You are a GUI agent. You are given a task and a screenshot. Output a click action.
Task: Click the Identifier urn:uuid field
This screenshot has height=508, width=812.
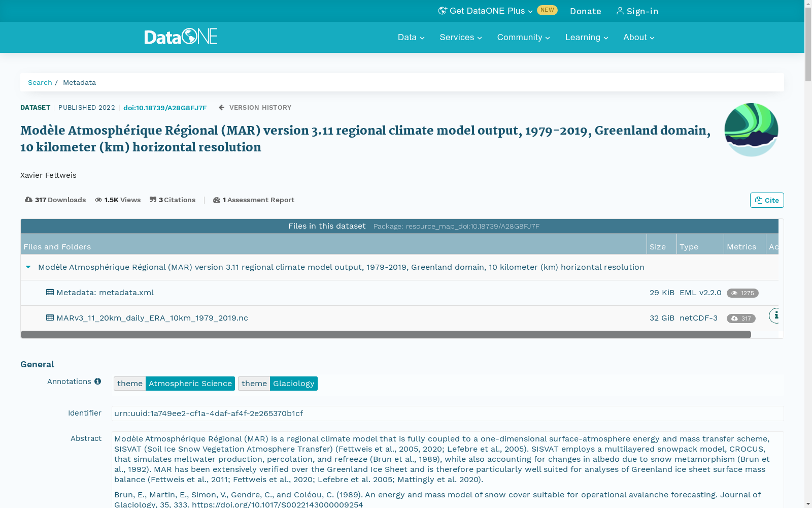click(x=448, y=414)
